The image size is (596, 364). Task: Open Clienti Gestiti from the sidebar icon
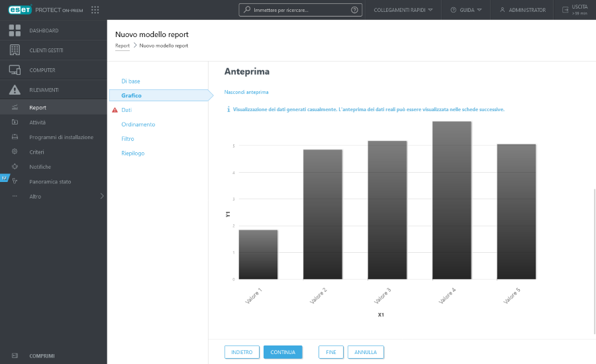pos(15,50)
